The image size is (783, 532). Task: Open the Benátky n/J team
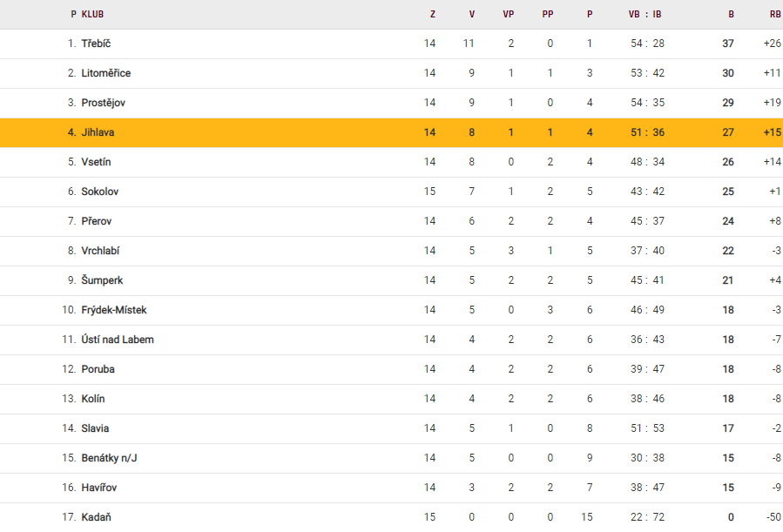[x=109, y=458]
